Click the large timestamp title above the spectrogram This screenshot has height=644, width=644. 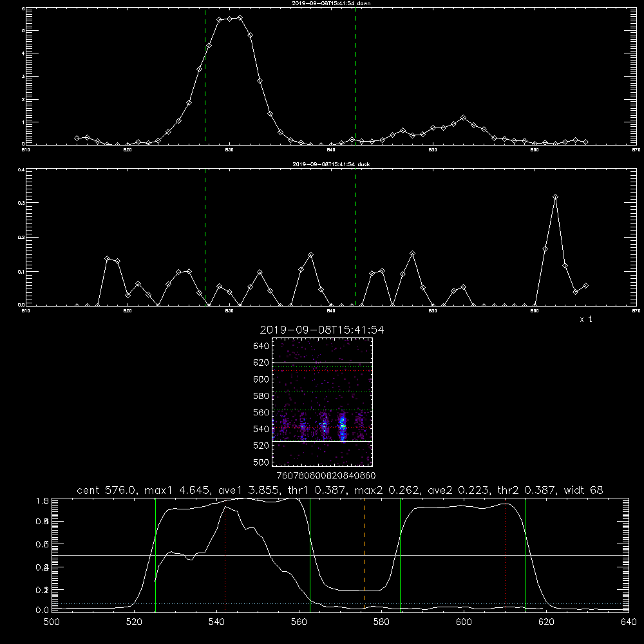322,330
